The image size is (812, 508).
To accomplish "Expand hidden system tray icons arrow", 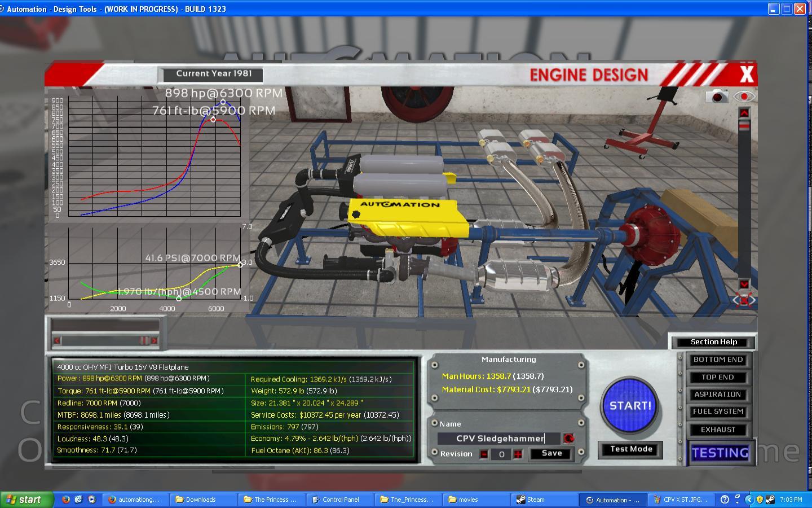I will pos(749,500).
